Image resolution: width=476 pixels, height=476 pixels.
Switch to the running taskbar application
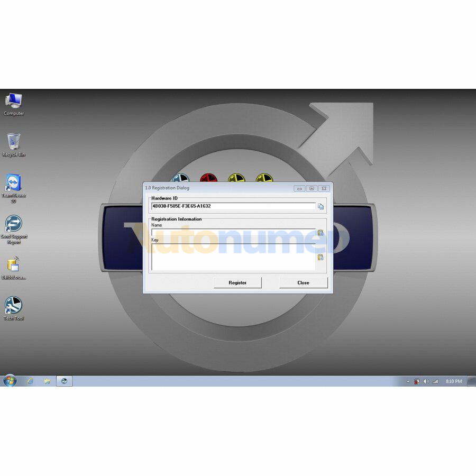(x=65, y=381)
